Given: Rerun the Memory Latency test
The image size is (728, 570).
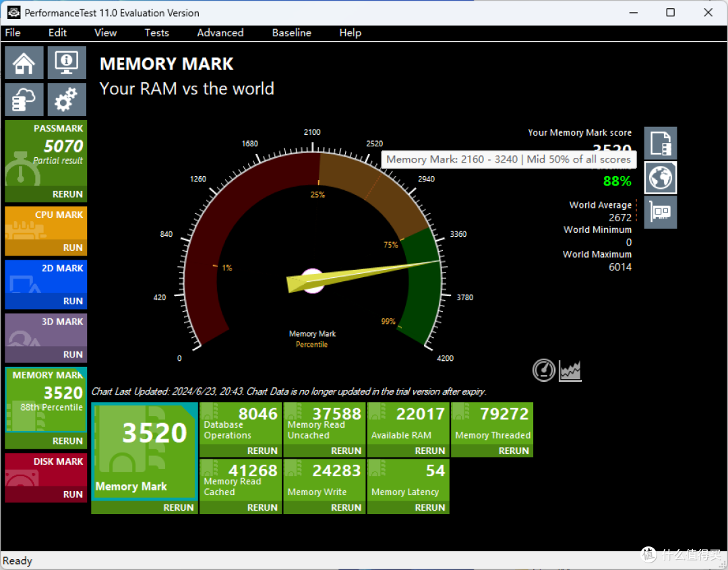Looking at the screenshot, I should tap(430, 507).
